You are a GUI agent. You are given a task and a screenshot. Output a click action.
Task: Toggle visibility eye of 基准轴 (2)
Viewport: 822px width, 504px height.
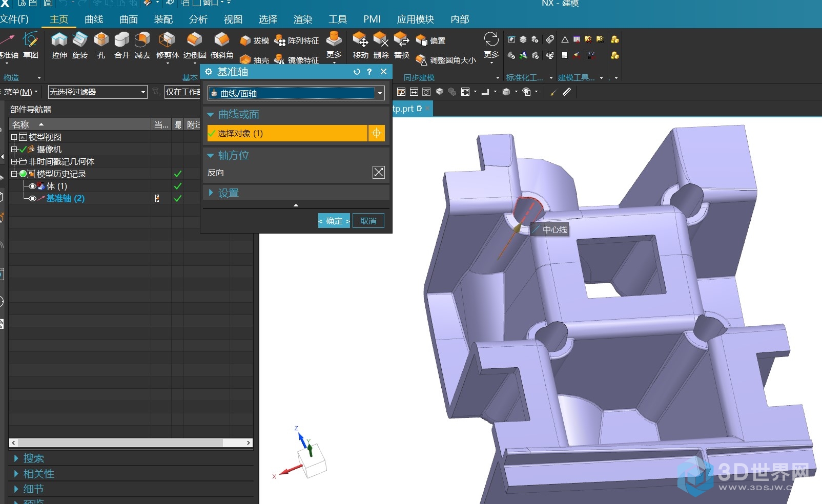(x=32, y=198)
